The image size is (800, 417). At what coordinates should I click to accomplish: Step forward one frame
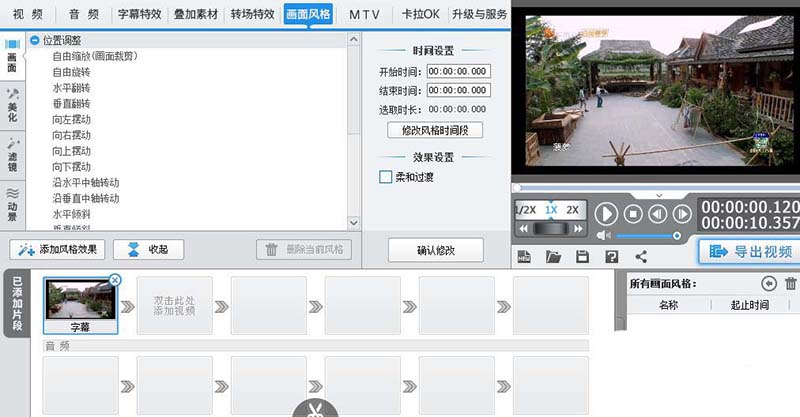[x=682, y=213]
